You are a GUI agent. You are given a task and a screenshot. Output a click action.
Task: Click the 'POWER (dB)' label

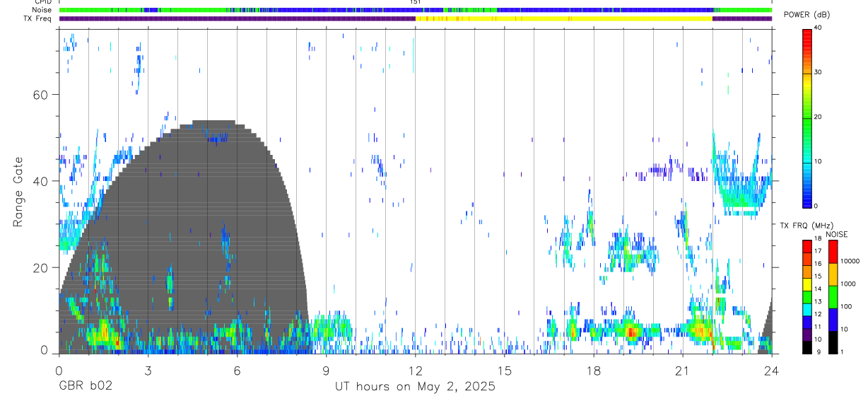pyautogui.click(x=807, y=15)
